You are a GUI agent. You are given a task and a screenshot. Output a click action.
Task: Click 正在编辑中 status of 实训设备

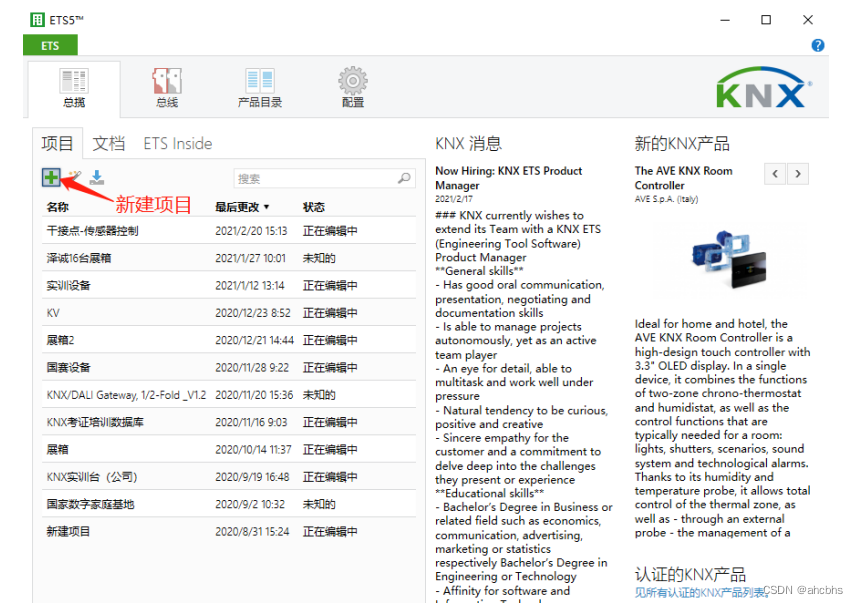point(330,286)
